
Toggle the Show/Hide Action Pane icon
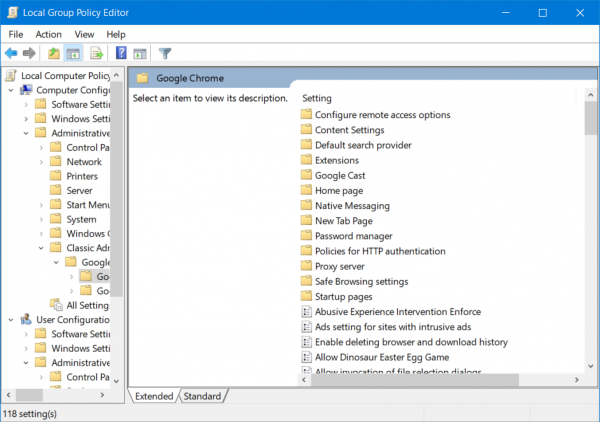click(x=140, y=53)
